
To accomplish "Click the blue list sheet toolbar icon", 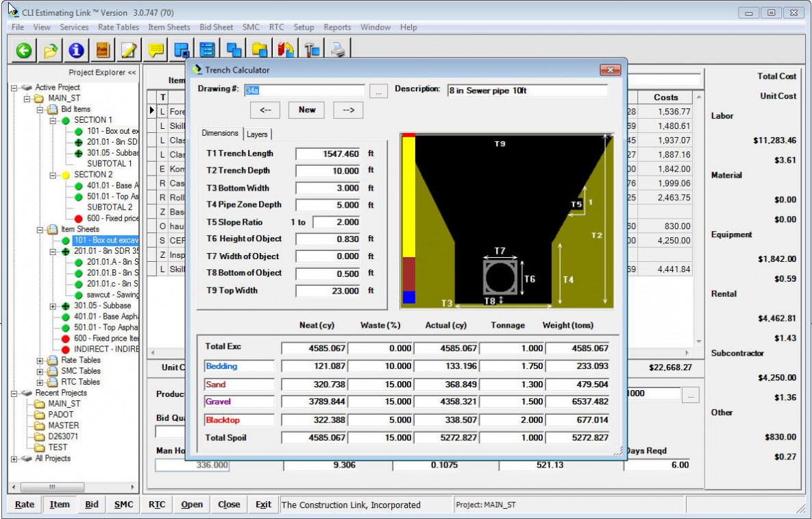I will pos(207,50).
